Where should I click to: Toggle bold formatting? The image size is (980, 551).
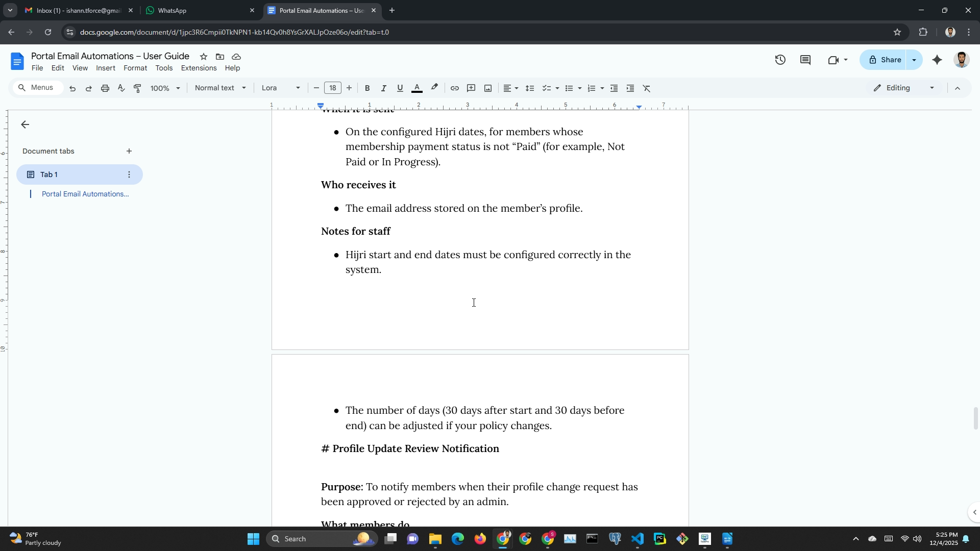coord(367,88)
